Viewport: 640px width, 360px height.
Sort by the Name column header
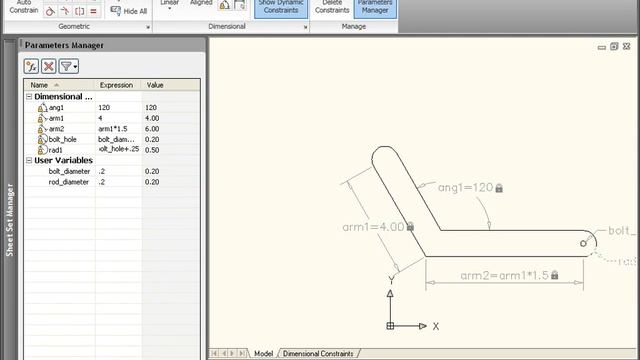(x=60, y=85)
